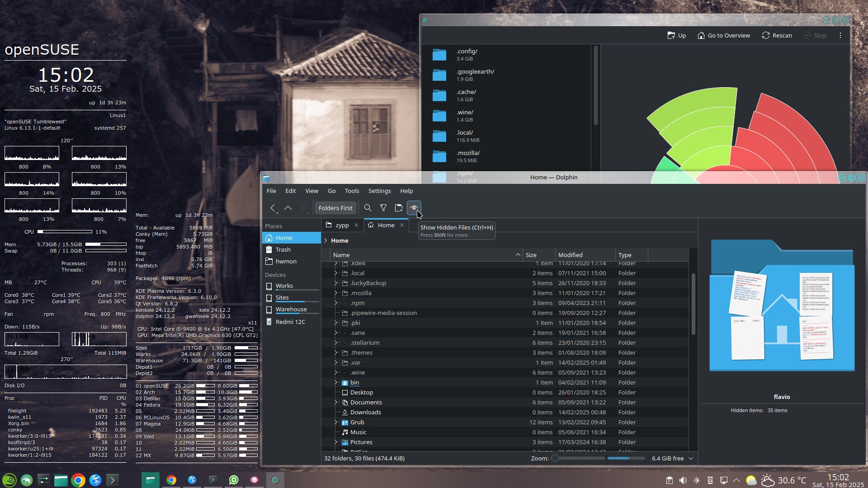Expand breadcrumb arrow before Home

[x=325, y=240]
